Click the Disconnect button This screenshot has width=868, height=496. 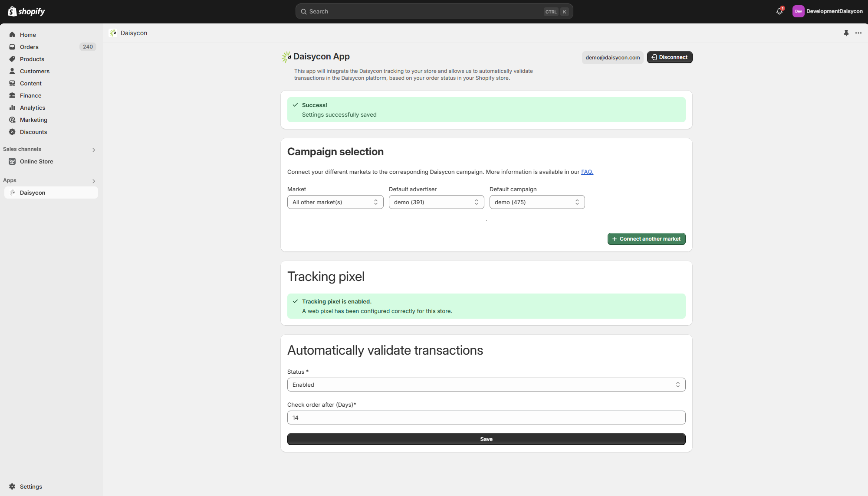click(669, 57)
